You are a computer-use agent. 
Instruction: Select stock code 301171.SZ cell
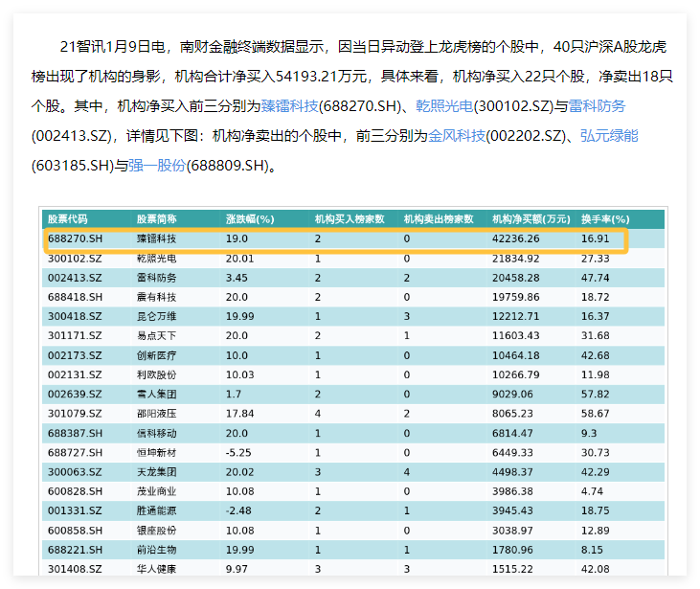click(x=75, y=335)
